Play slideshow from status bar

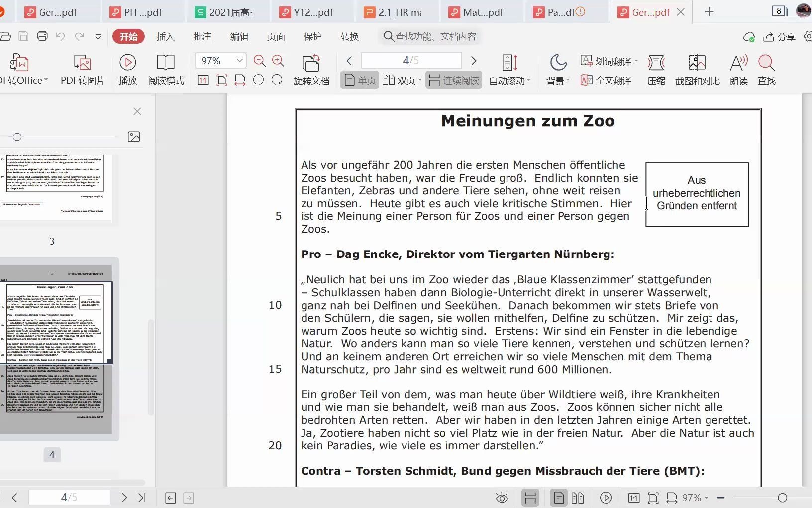point(606,498)
